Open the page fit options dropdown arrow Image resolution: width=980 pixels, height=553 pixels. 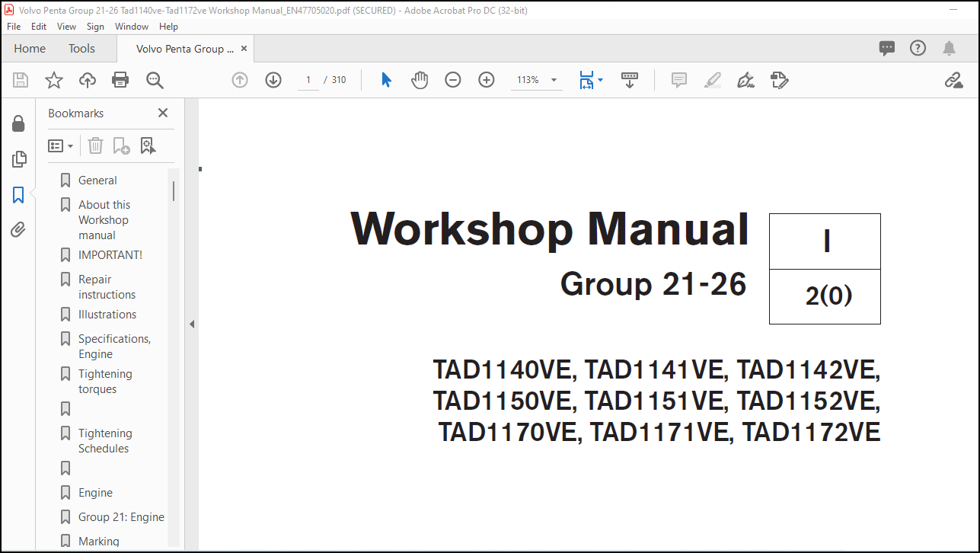pyautogui.click(x=600, y=80)
